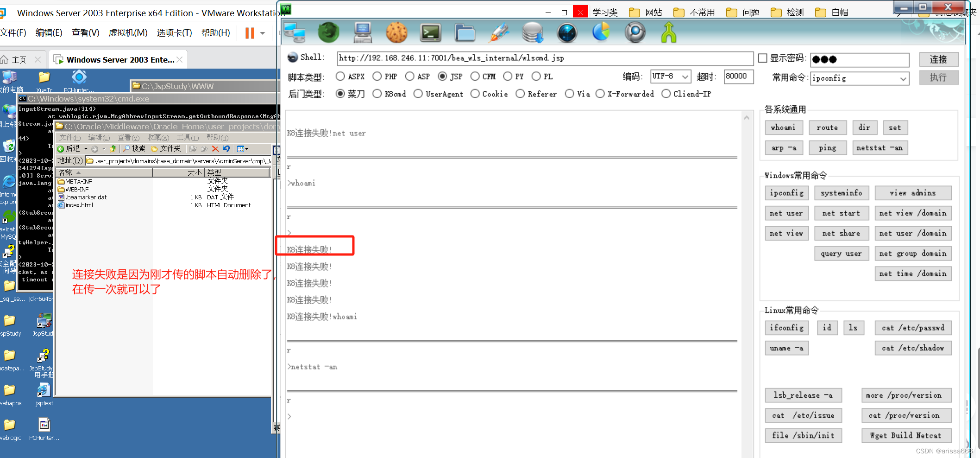
Task: Click the 执行 execute button
Action: [938, 77]
